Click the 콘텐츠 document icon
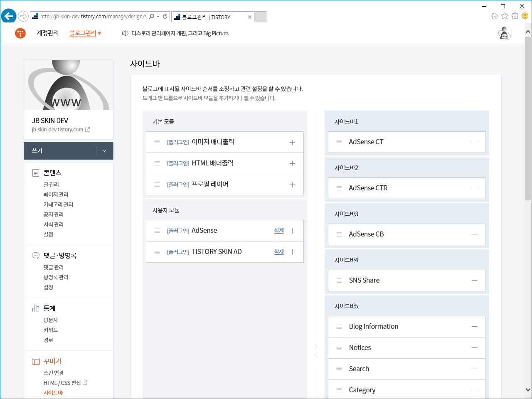This screenshot has width=532, height=399. tap(36, 173)
